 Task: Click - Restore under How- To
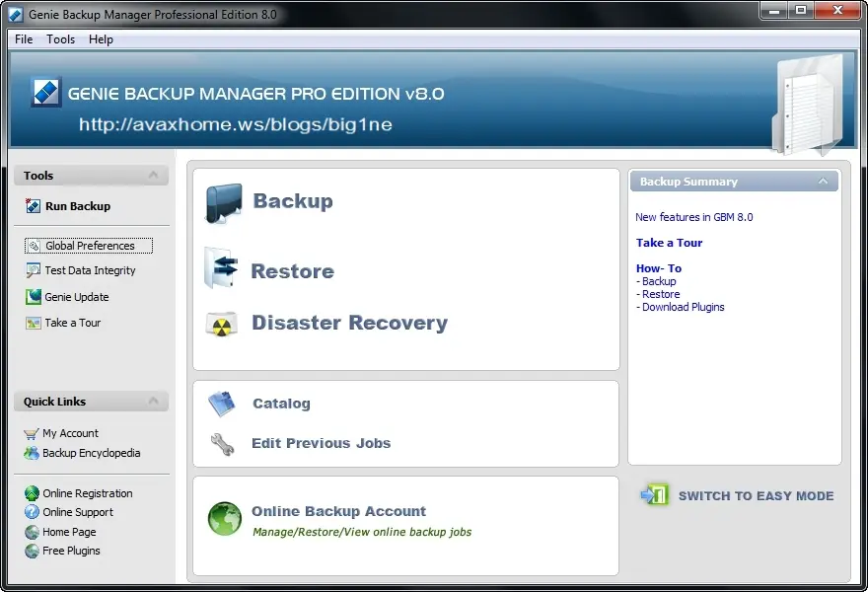(x=658, y=294)
